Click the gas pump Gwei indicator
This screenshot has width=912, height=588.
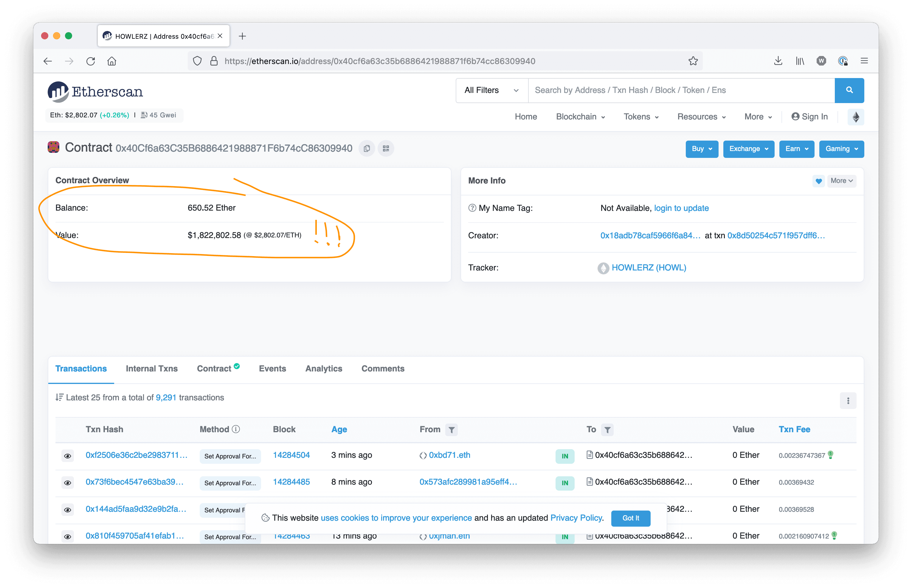[x=158, y=115]
